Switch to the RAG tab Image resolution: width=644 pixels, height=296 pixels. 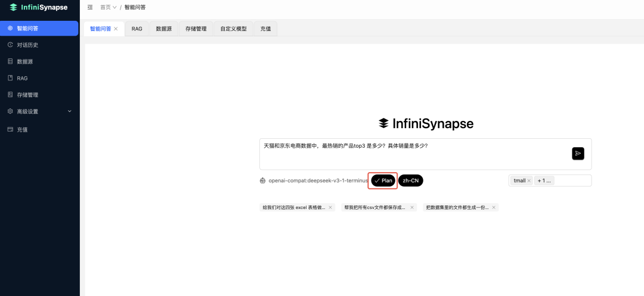137,29
